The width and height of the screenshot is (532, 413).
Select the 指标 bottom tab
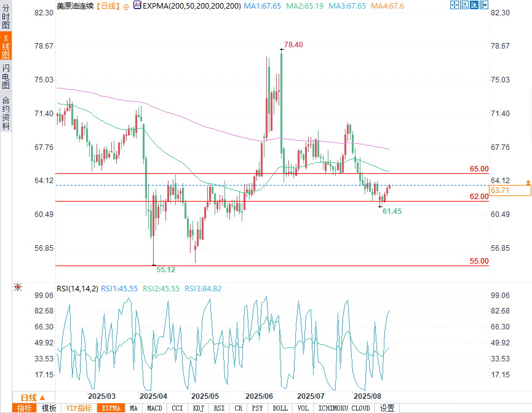(x=25, y=408)
